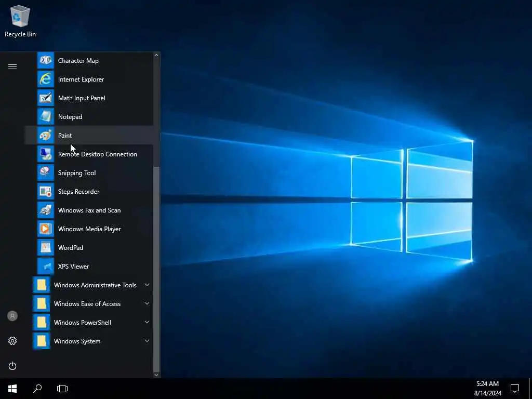This screenshot has height=399, width=532.
Task: Click the Paint label
Action: pyautogui.click(x=65, y=136)
